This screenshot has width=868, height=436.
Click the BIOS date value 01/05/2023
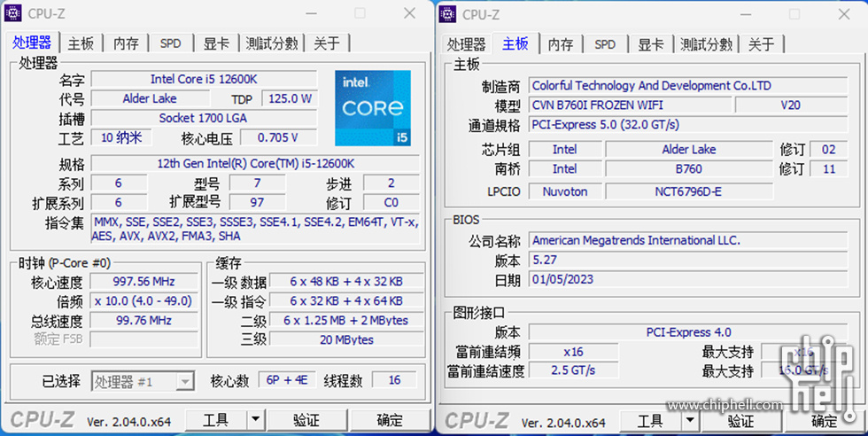(688, 279)
